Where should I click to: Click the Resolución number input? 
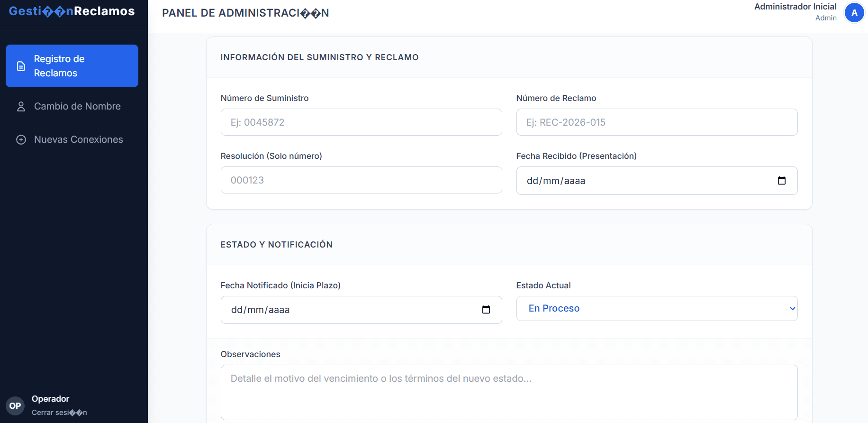tap(361, 180)
